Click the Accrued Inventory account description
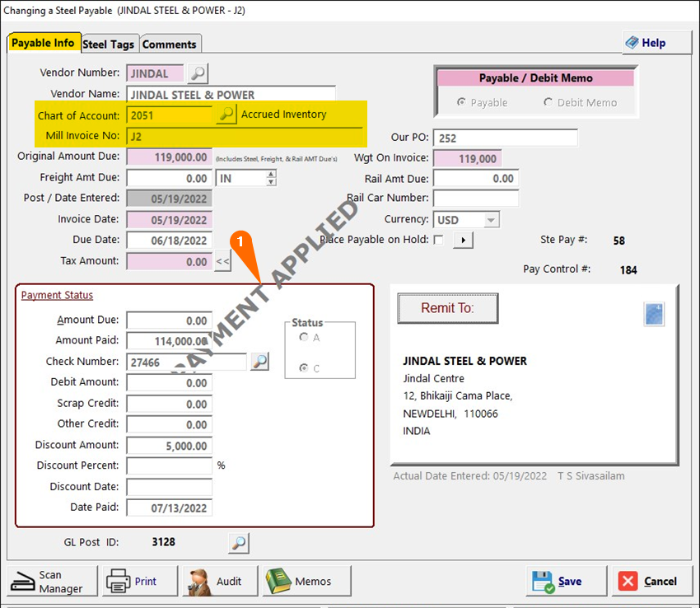The width and height of the screenshot is (700, 608). point(284,115)
